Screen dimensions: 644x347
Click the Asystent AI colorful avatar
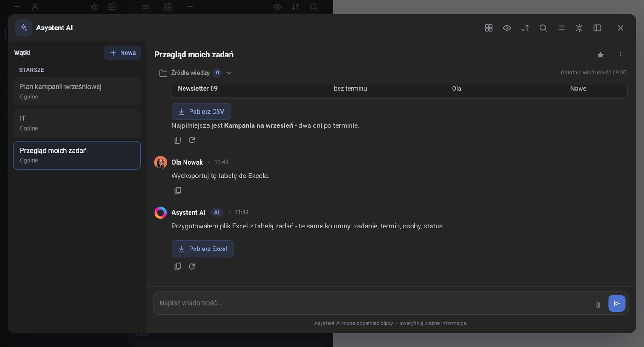[161, 213]
